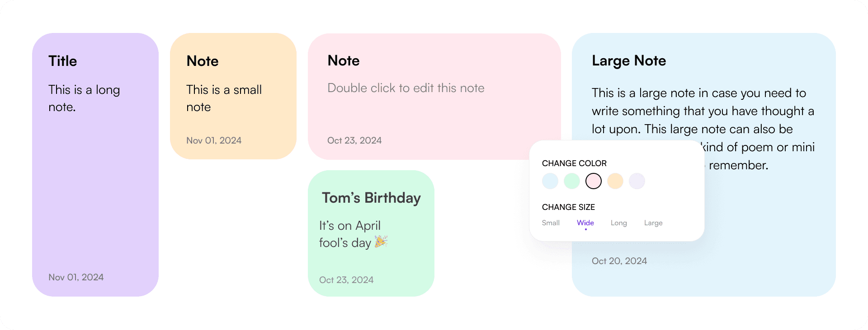Open the purple long note card

pos(95,190)
